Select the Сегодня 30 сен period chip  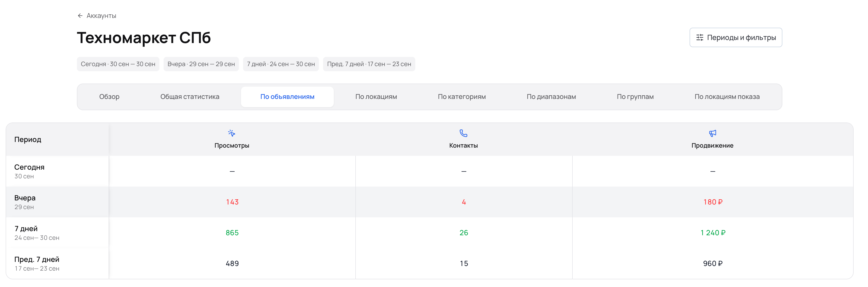[118, 64]
